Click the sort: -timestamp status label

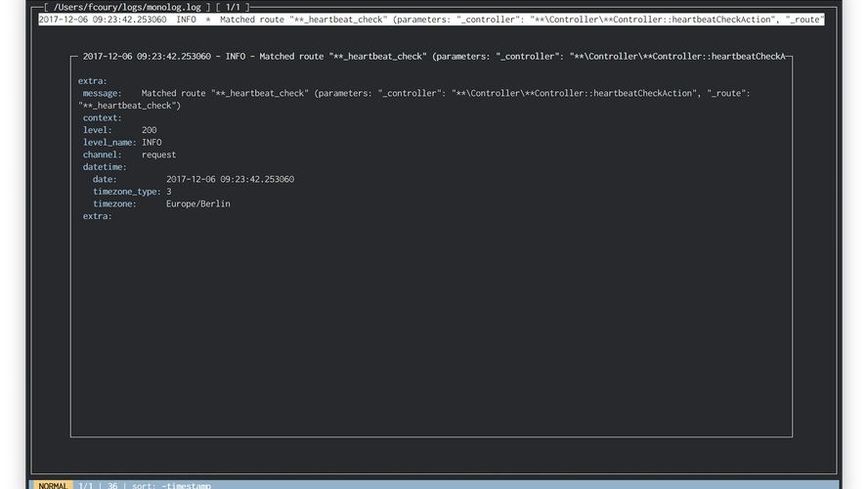coord(172,485)
